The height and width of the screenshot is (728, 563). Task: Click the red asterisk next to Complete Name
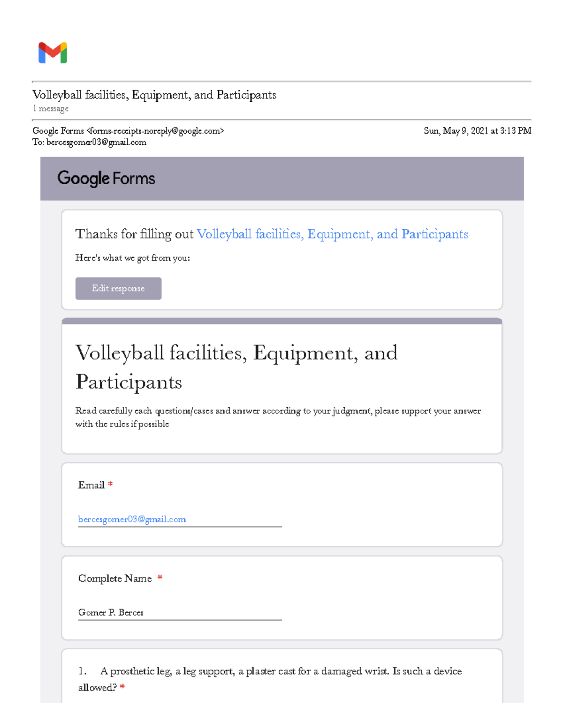[160, 578]
